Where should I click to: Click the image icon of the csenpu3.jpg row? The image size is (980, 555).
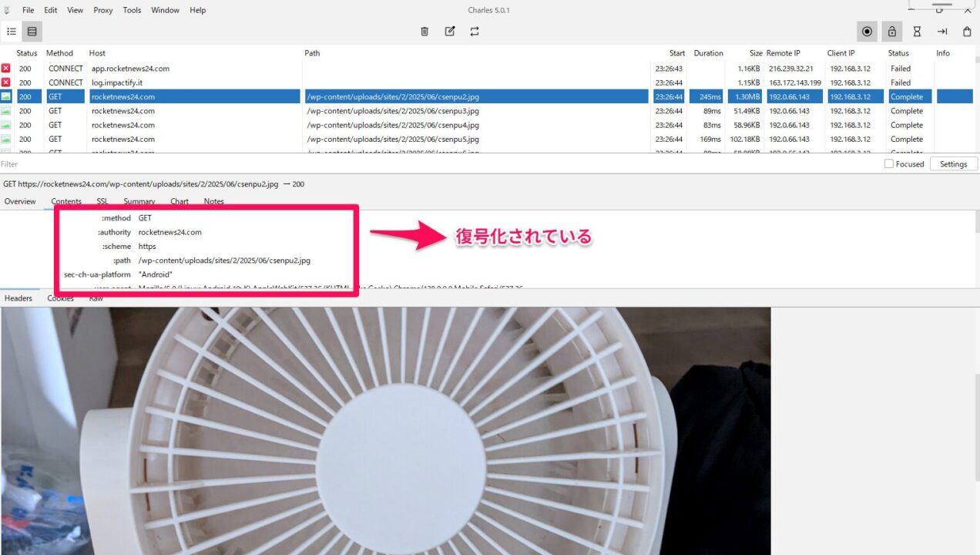pyautogui.click(x=6, y=111)
